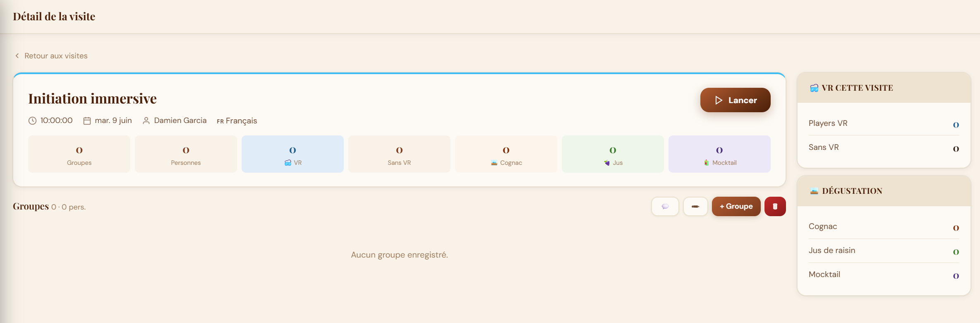
Task: Click the Cognac glass icon in the stats tile
Action: coord(494,163)
